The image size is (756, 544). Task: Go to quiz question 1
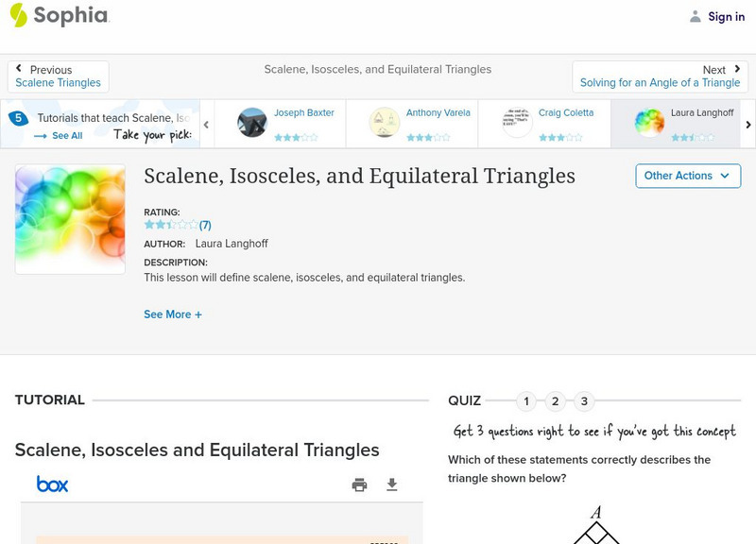click(x=526, y=401)
